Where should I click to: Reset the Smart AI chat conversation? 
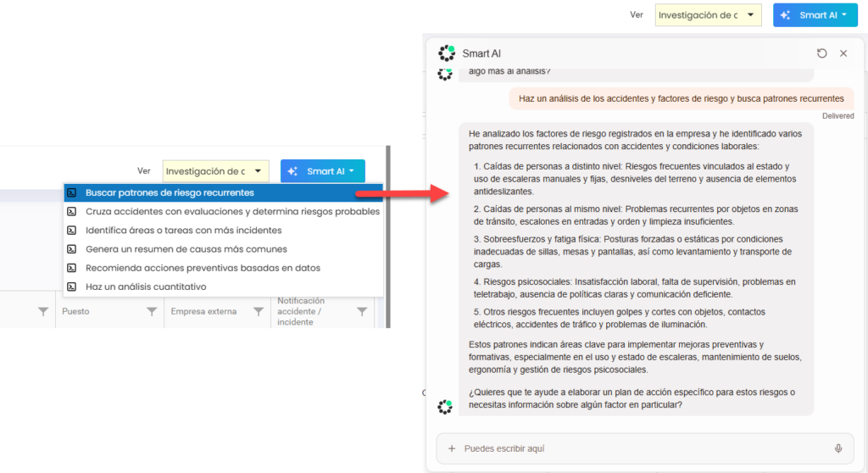pos(822,53)
